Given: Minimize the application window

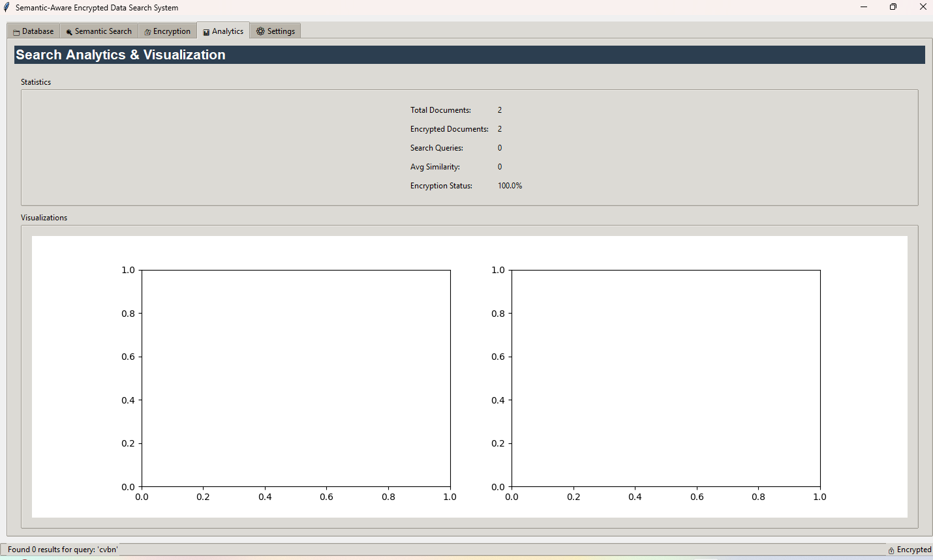Looking at the screenshot, I should pyautogui.click(x=864, y=7).
